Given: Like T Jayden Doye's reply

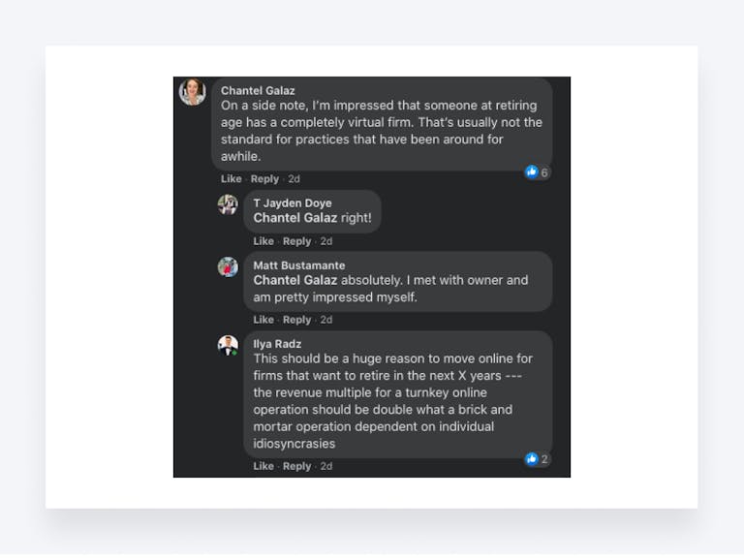Looking at the screenshot, I should click(263, 241).
